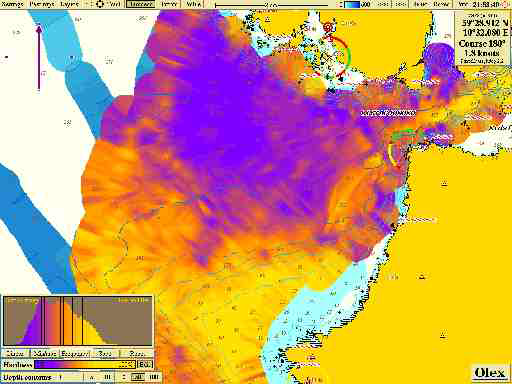512x384 pixels.
Task: Click the up-down stepper in Depth contours row
Action: click(124, 377)
